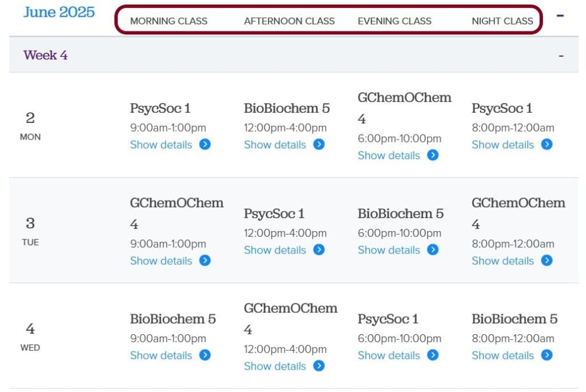The width and height of the screenshot is (586, 392).
Task: Click arrow icon for Tuesday afternoon PsycSoc 1
Action: pos(319,250)
